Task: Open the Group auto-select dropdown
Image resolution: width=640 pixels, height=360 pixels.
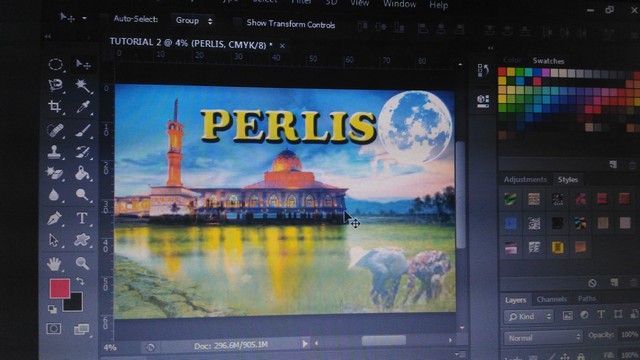Action: [194, 20]
